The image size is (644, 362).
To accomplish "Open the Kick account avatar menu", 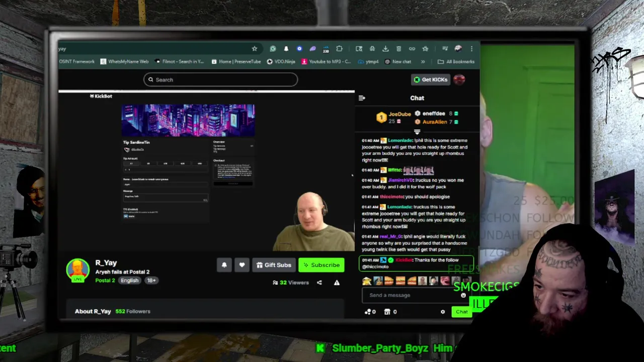I will [459, 79].
